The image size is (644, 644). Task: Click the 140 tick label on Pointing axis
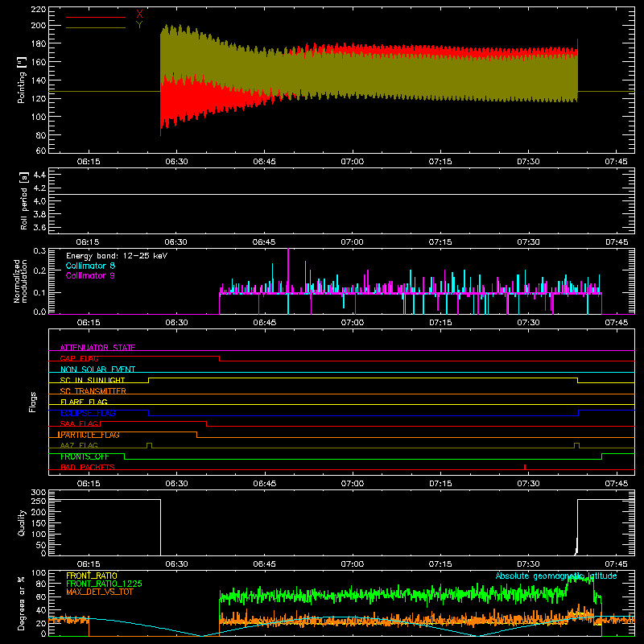point(39,80)
